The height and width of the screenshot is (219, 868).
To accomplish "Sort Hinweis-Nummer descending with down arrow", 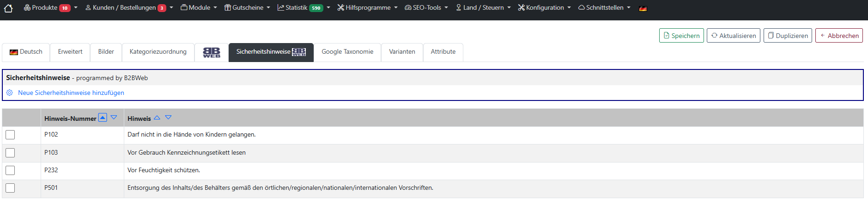I will (x=114, y=118).
